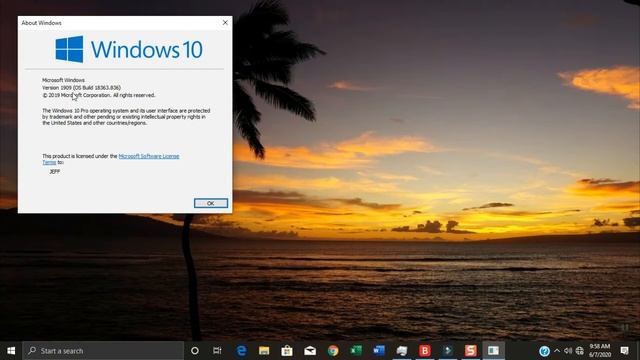Open Microsoft Store from taskbar
640x360 pixels.
click(287, 351)
